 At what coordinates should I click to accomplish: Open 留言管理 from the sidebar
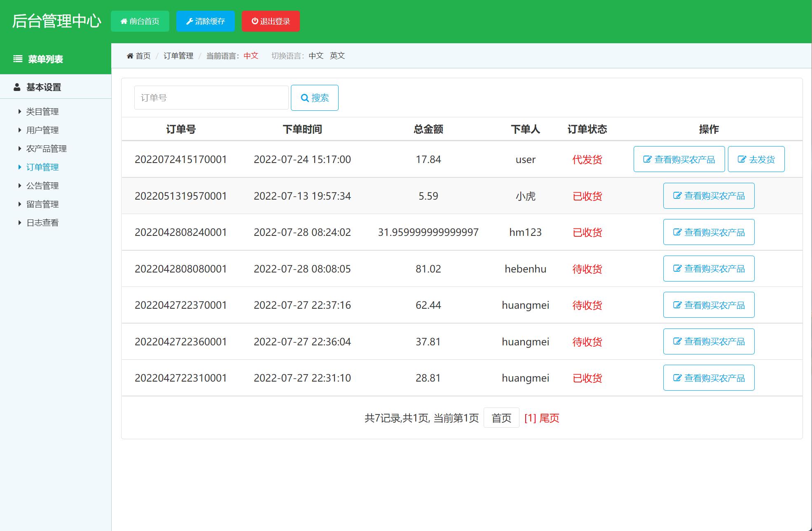pyautogui.click(x=42, y=204)
